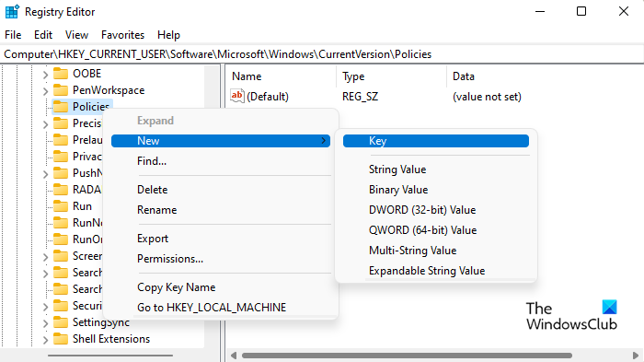
Task: Click the RADAR folder icon
Action: [61, 190]
